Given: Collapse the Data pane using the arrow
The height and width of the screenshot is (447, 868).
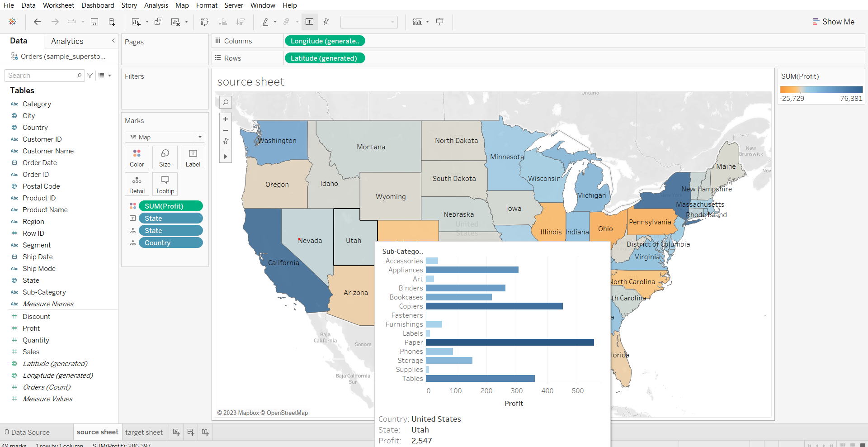Looking at the screenshot, I should coord(113,41).
